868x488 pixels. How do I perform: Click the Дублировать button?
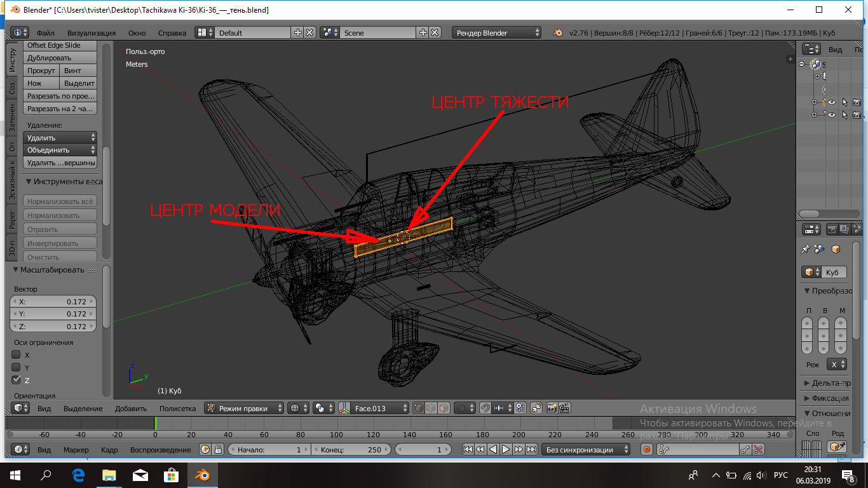click(60, 58)
